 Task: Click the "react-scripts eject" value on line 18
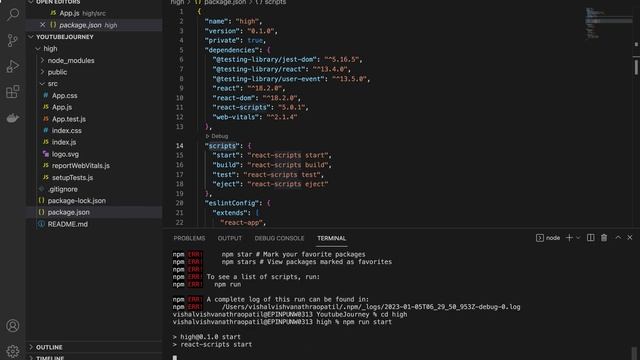tap(288, 184)
